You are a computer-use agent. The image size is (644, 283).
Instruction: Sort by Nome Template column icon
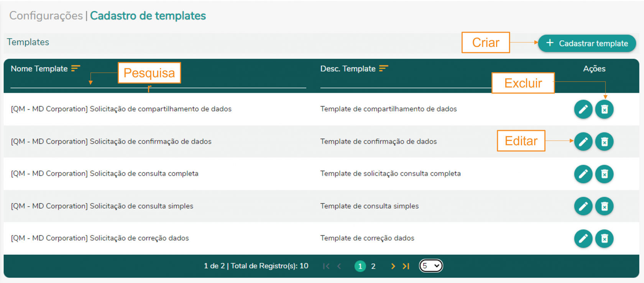point(76,68)
